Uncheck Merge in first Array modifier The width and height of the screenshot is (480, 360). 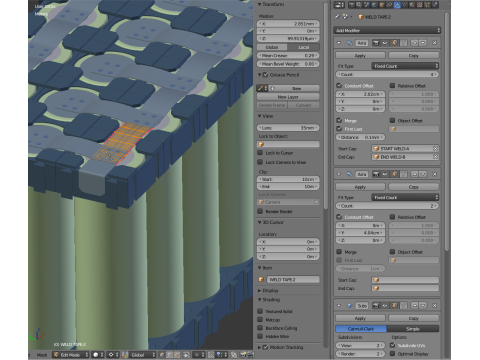click(x=339, y=120)
